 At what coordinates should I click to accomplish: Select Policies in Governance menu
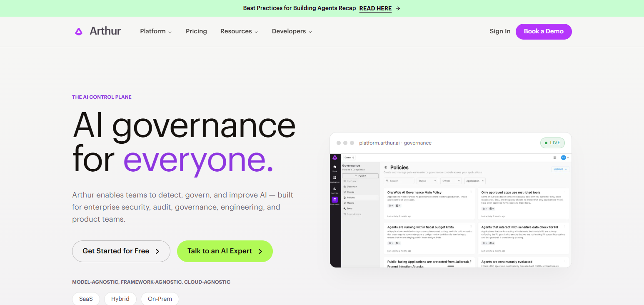coord(360,197)
